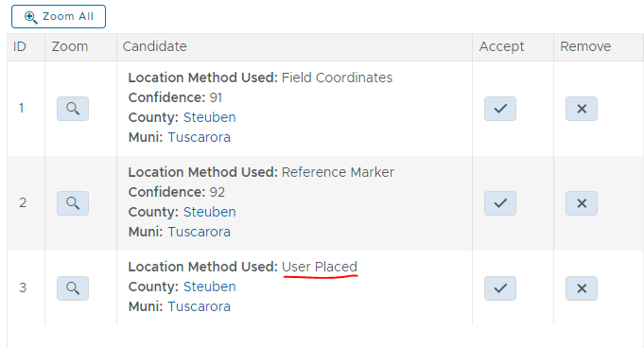
Task: Open Tuscarora muni link in row 3
Action: [200, 306]
